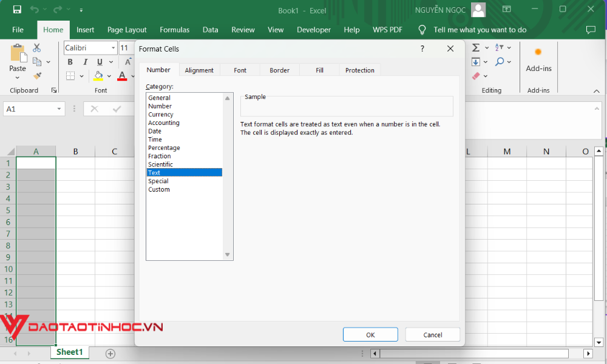Click the worksheet vertical scroll down arrow

(x=599, y=342)
